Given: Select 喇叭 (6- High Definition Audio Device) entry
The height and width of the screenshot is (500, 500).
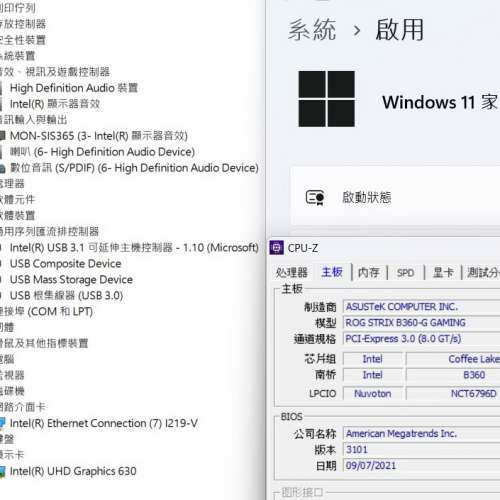Looking at the screenshot, I should tap(102, 152).
